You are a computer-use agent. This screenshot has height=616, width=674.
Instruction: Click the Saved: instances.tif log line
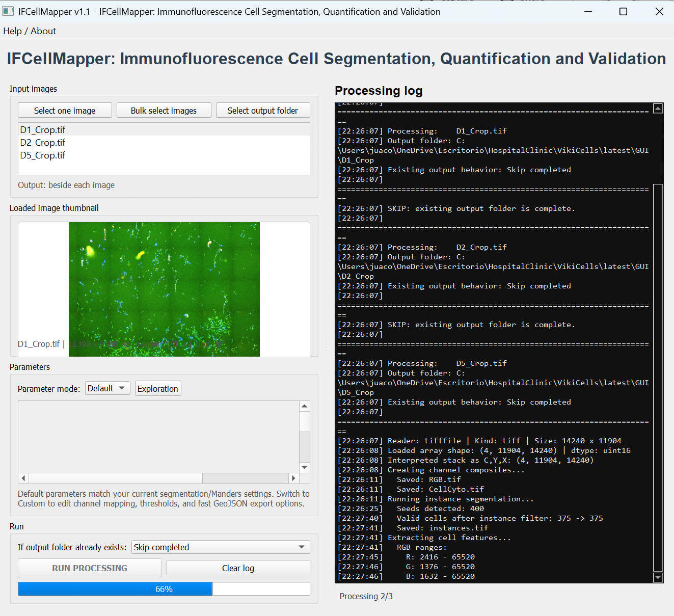click(x=413, y=528)
